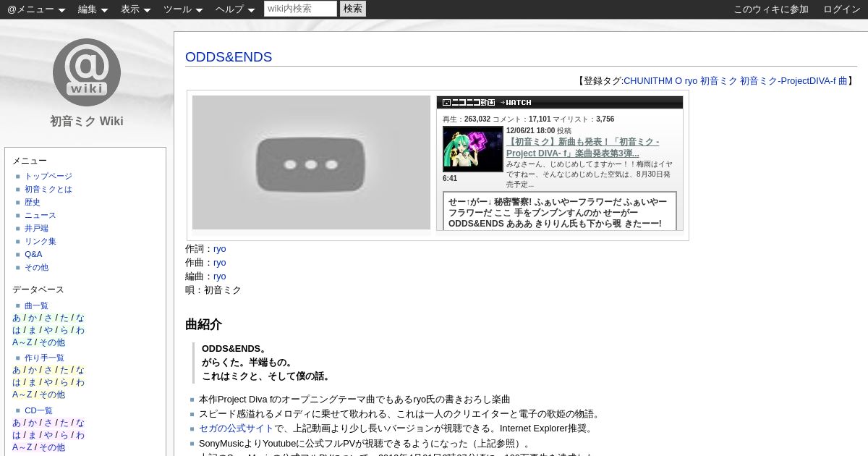Open the 表示 dropdown menu
Image resolution: width=868 pixels, height=456 pixels.
[135, 9]
